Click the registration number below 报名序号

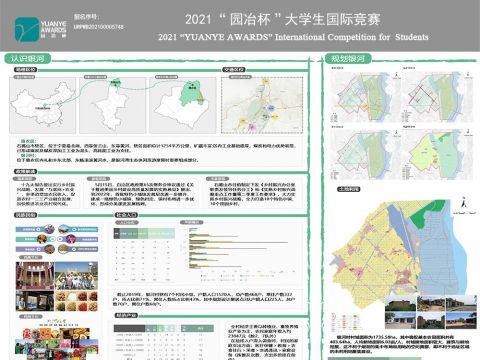tap(99, 27)
